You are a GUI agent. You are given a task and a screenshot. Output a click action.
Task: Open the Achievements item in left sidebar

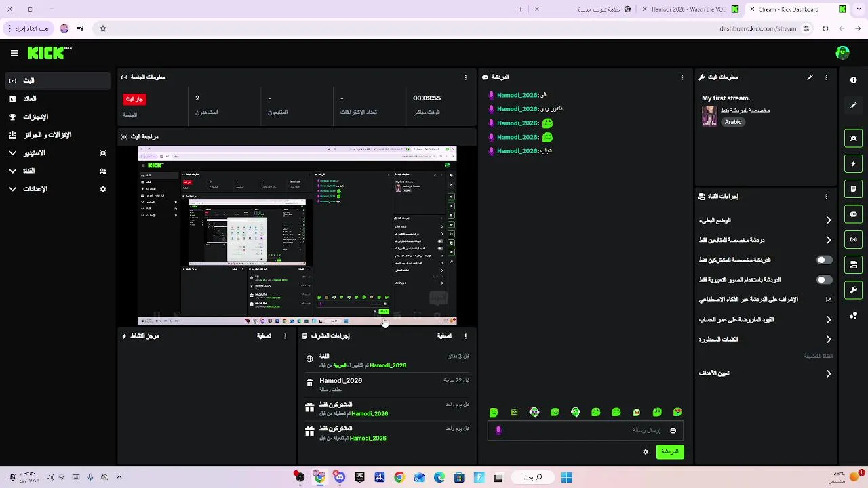point(58,117)
